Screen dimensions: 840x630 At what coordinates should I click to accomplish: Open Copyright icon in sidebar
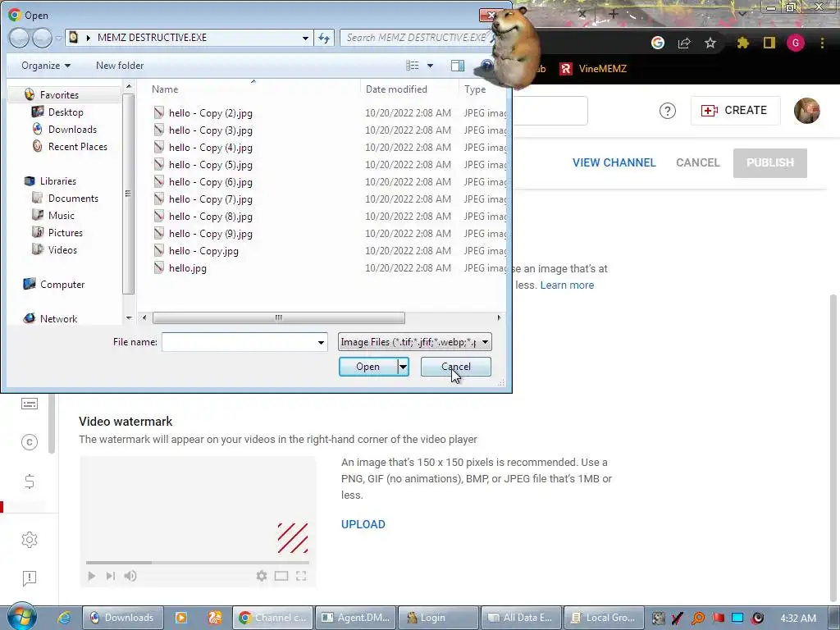pyautogui.click(x=30, y=442)
